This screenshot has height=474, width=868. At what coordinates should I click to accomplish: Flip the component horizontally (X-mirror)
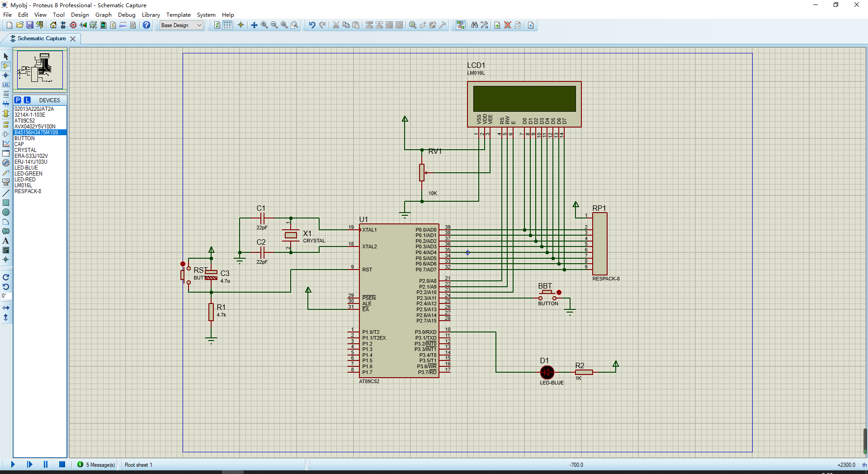pyautogui.click(x=6, y=308)
